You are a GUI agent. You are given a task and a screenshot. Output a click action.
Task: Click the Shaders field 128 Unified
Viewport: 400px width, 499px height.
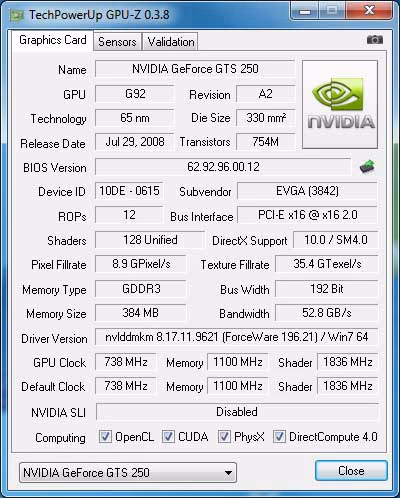pyautogui.click(x=150, y=240)
